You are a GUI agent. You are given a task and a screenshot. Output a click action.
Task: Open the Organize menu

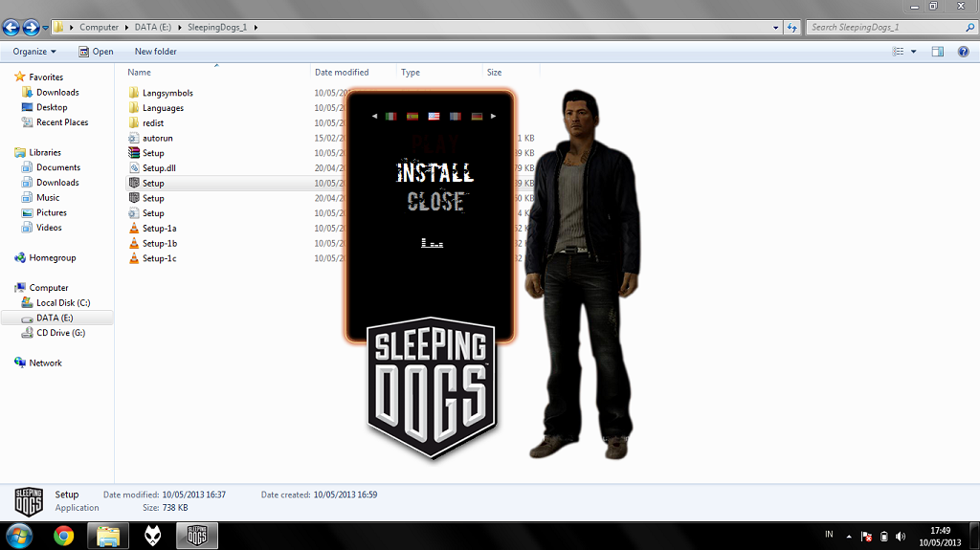(34, 52)
